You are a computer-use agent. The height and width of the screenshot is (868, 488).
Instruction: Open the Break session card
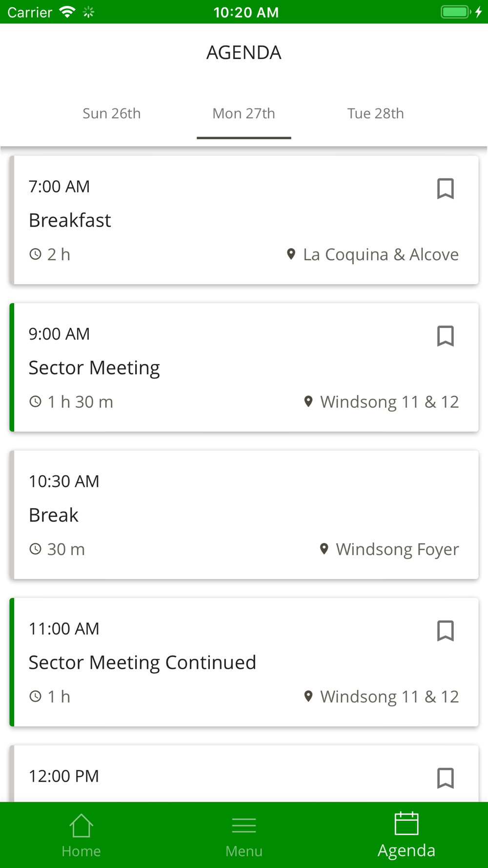(244, 515)
